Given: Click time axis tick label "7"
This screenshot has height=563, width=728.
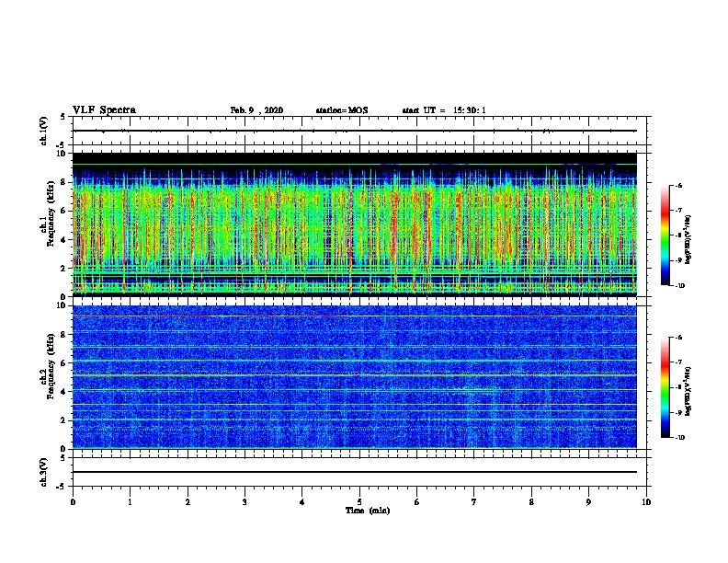Looking at the screenshot, I should point(474,502).
